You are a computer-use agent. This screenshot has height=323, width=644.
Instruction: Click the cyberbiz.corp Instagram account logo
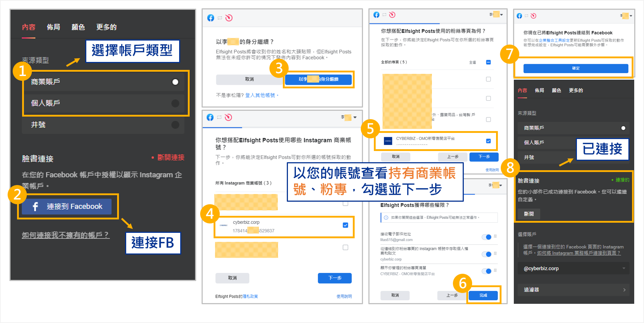tap(224, 225)
